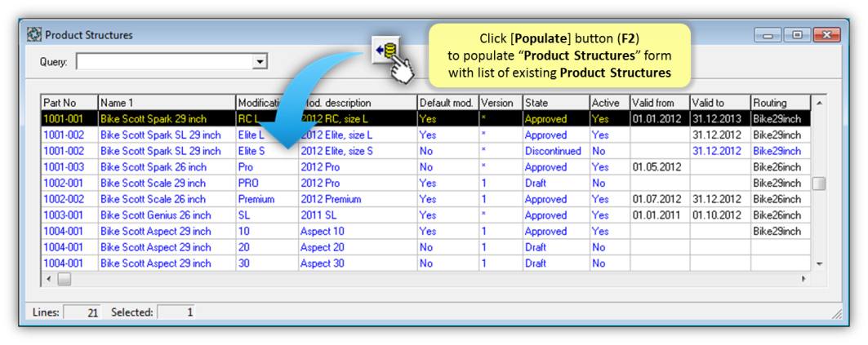Image resolution: width=868 pixels, height=345 pixels.
Task: Click the State column header
Action: 556,103
